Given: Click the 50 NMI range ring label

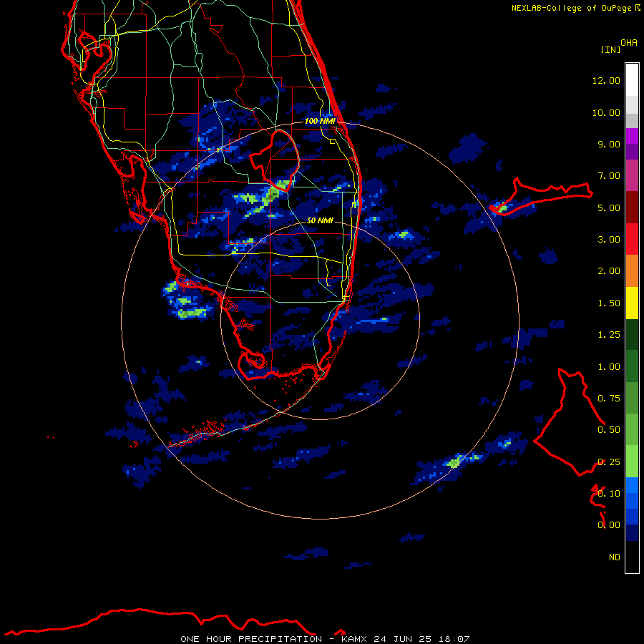Looking at the screenshot, I should tap(320, 220).
